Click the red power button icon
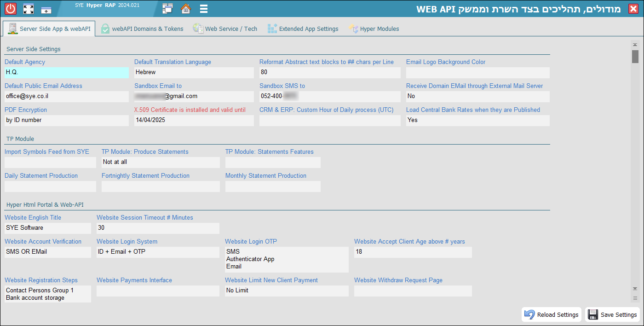Screen dimensions: 644x326 pos(10,9)
